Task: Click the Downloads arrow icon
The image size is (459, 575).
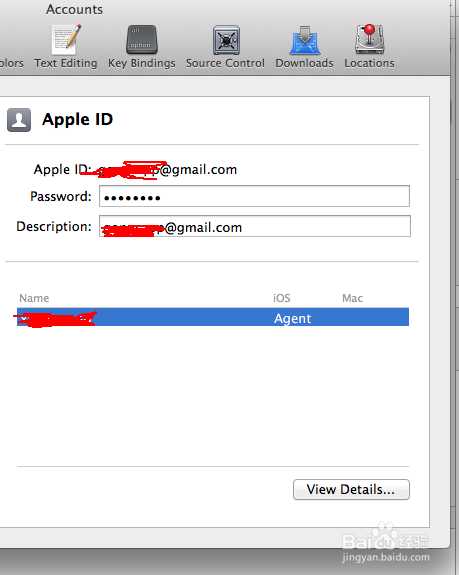Action: click(304, 40)
